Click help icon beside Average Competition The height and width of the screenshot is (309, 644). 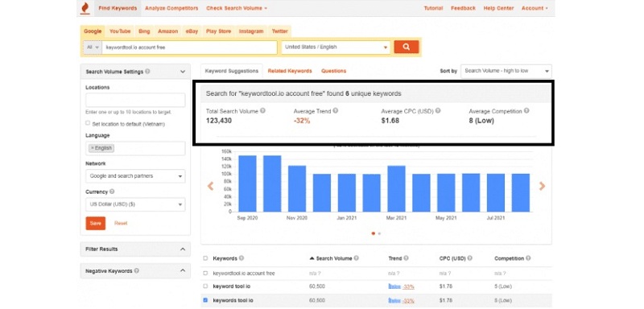526,111
